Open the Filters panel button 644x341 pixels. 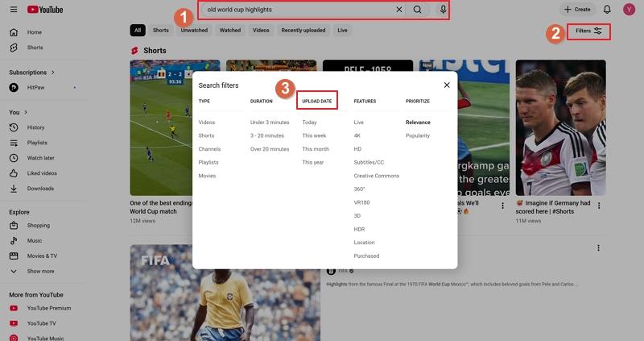(x=588, y=31)
